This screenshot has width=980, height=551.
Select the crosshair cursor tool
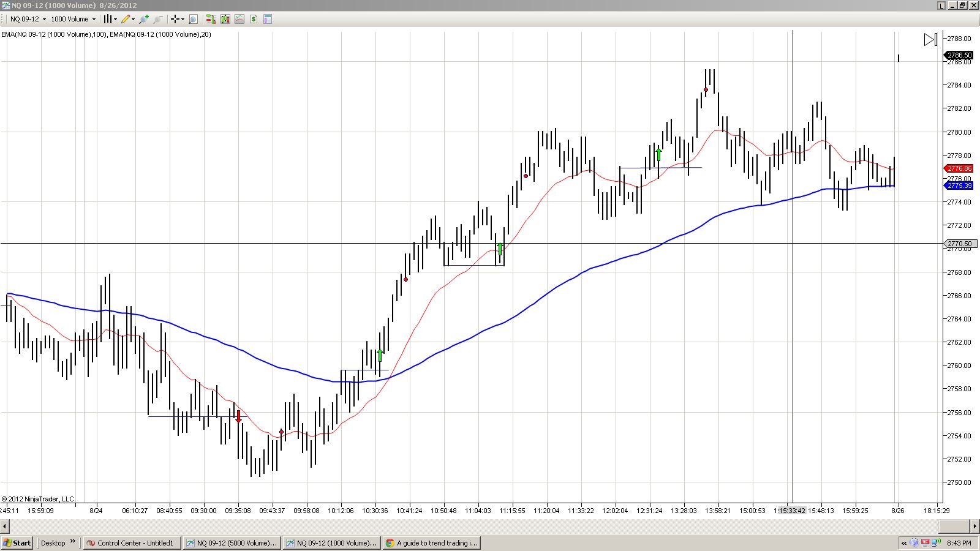[175, 19]
